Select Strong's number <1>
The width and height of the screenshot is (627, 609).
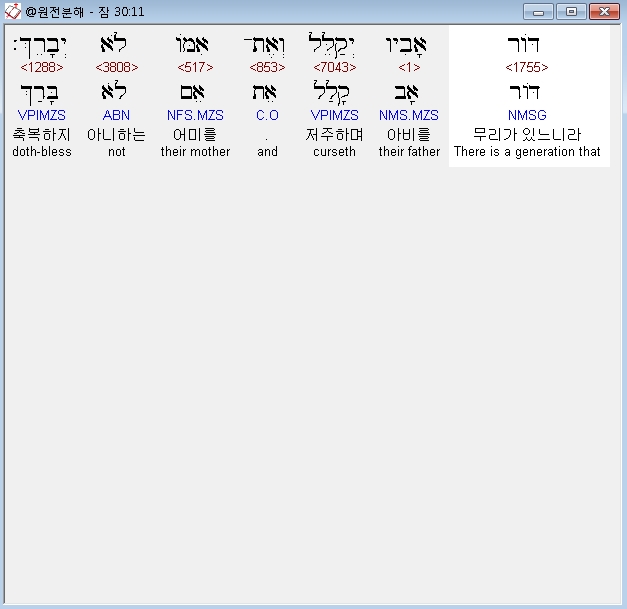tap(409, 67)
